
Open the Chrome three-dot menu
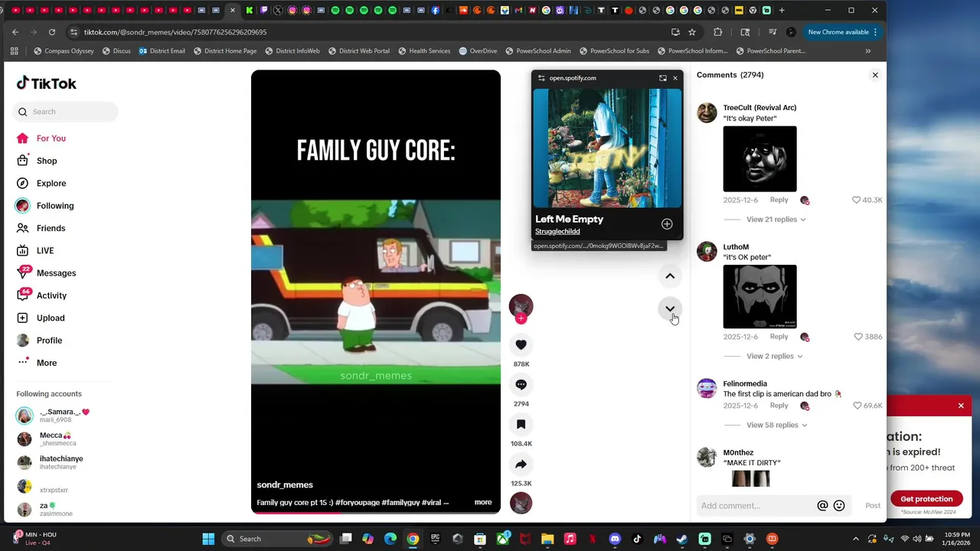point(875,32)
